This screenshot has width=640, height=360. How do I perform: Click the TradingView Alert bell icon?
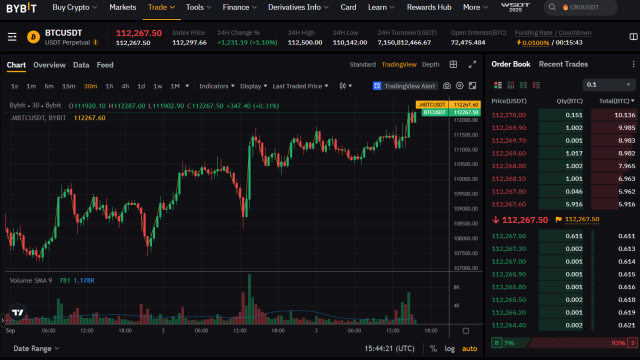click(x=377, y=86)
